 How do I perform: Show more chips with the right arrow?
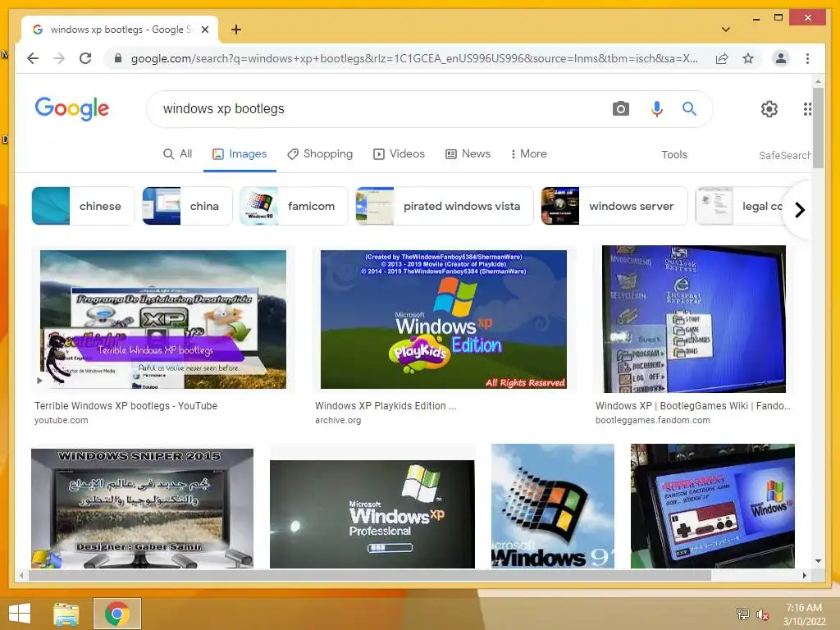[x=800, y=209]
